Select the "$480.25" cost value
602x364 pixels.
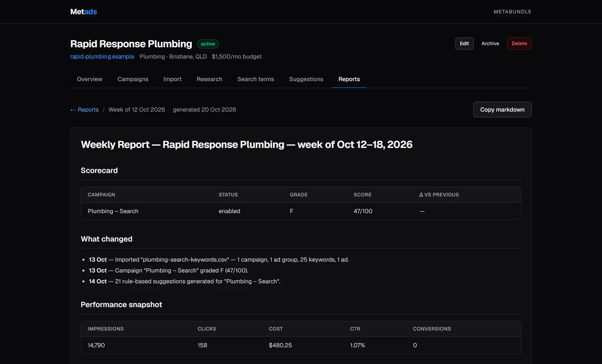click(x=280, y=345)
